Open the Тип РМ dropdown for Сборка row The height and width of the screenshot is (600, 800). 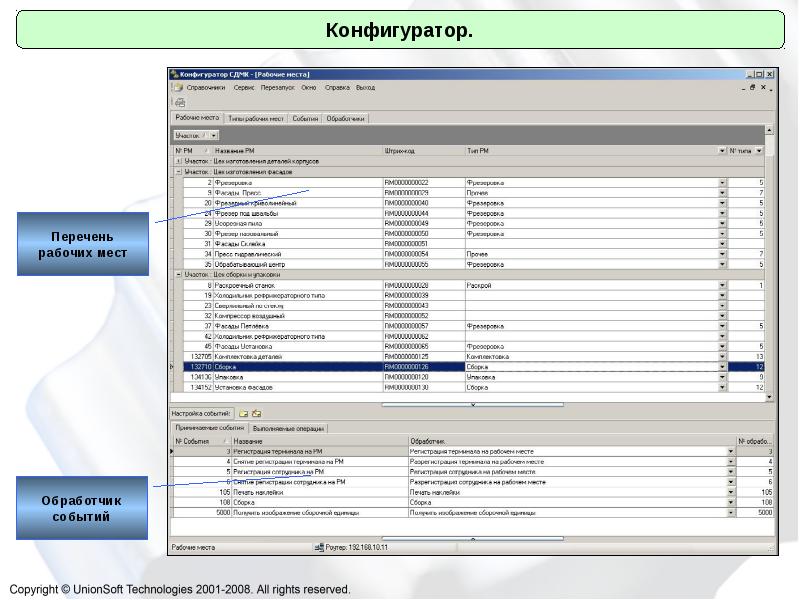pos(722,367)
